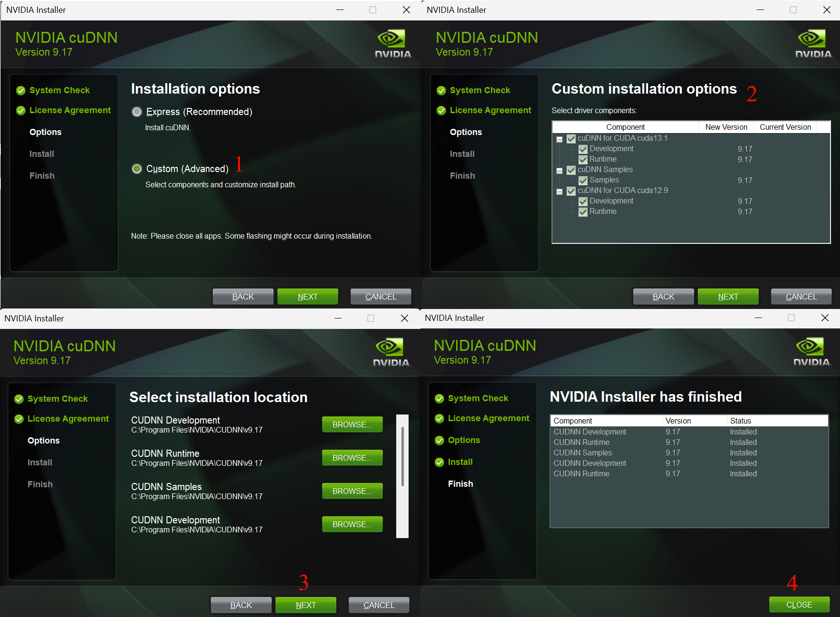Collapse the cuDNN for CUDA cuda12.9 tree node

560,192
